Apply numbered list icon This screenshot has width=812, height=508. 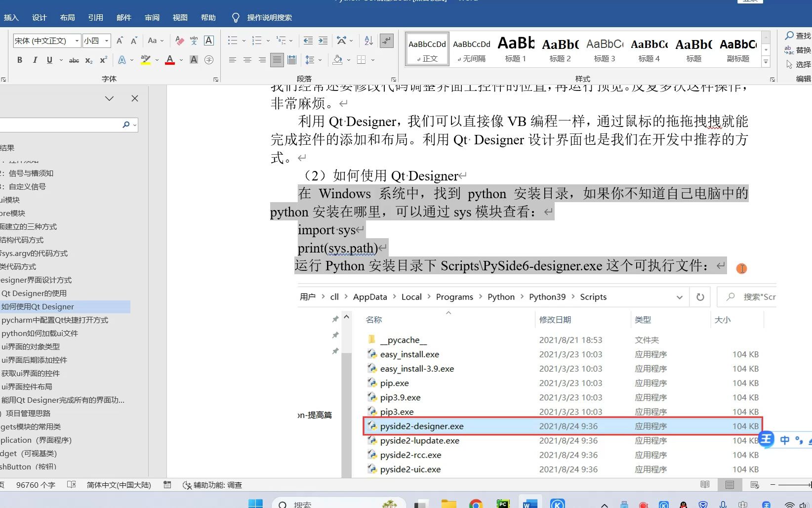[x=257, y=41]
